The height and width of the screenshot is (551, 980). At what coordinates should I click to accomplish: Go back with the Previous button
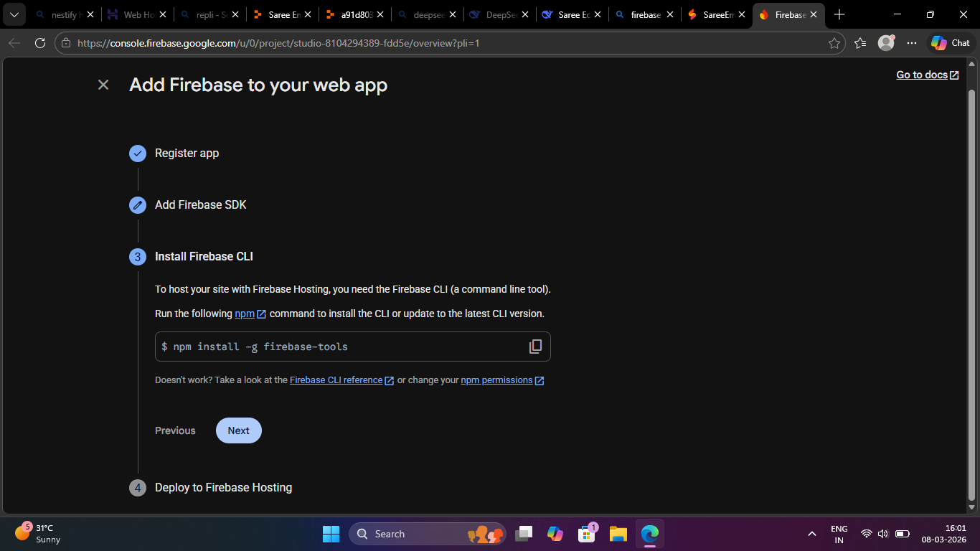tap(175, 430)
